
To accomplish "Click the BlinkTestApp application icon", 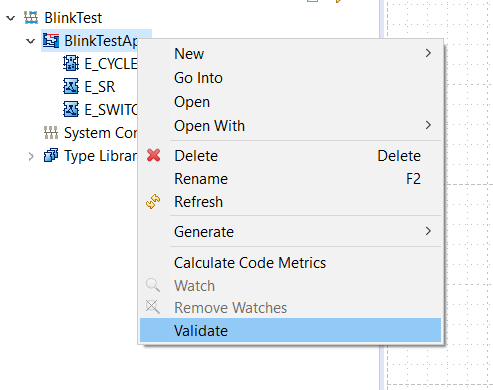I will [51, 41].
